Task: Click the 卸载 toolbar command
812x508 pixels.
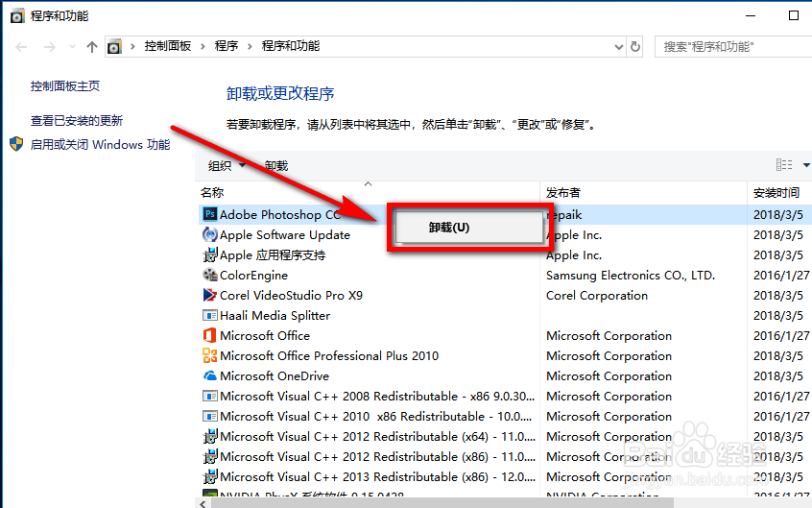Action: pyautogui.click(x=276, y=165)
